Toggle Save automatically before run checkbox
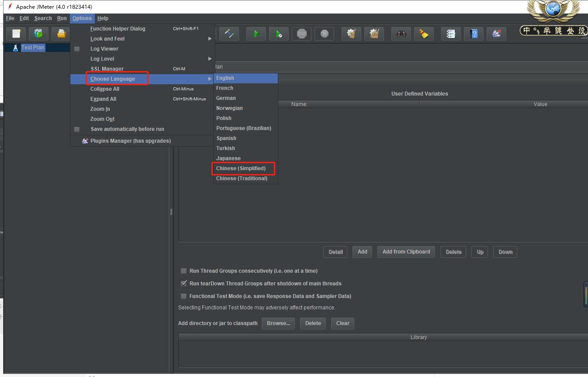Viewport: 588px width, 377px height. click(x=77, y=129)
